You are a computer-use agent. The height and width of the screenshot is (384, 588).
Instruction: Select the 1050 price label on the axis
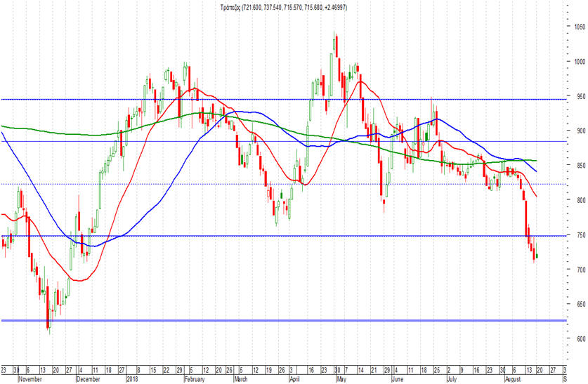[580, 27]
